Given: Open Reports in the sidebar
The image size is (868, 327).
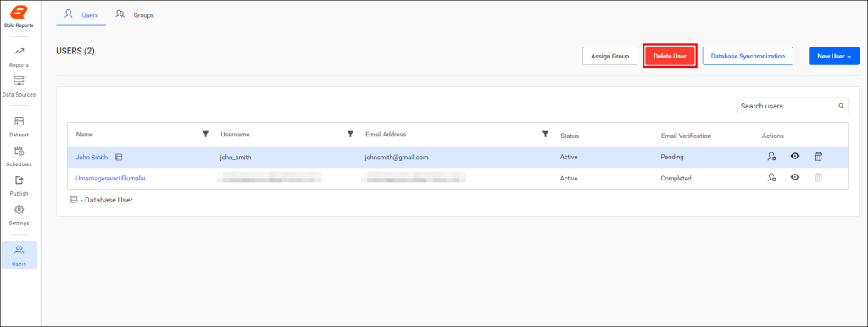Looking at the screenshot, I should pos(19,57).
